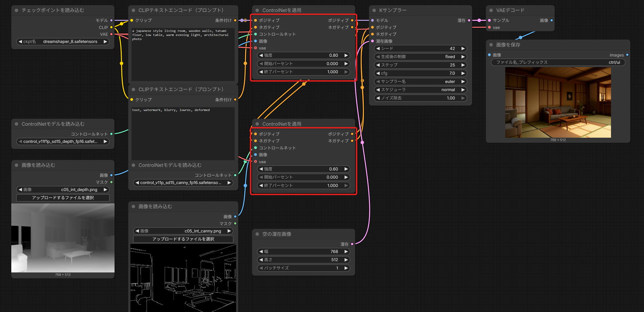Open the スケジューラ normal dropdown
Image resolution: width=644 pixels, height=312 pixels.
point(420,90)
